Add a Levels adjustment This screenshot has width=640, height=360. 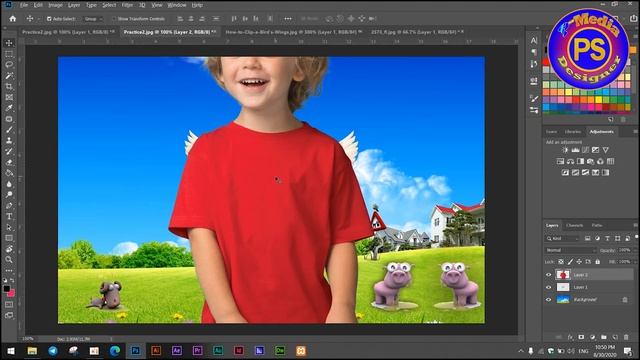click(x=575, y=150)
